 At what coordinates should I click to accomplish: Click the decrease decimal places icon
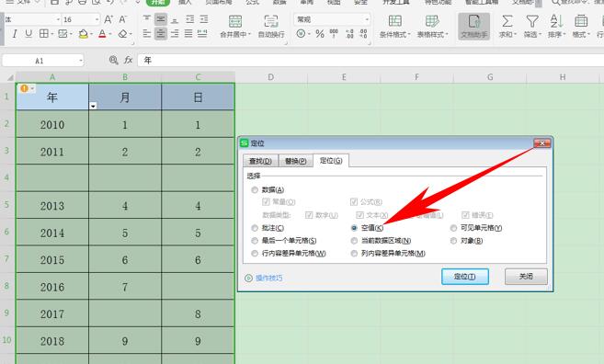point(363,34)
